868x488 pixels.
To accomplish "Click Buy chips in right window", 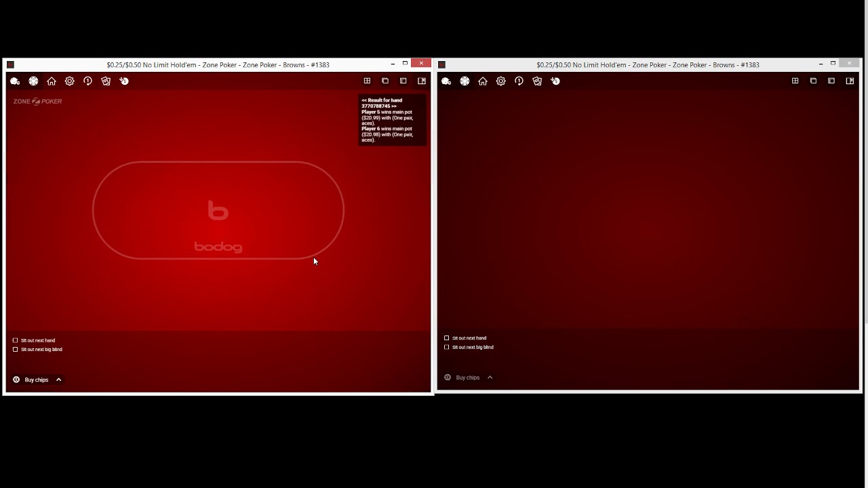I will (462, 378).
